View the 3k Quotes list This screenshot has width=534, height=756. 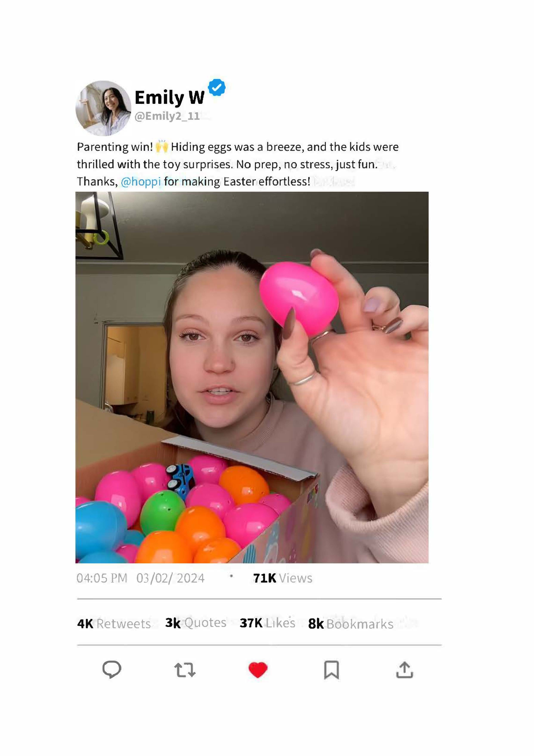(x=196, y=623)
